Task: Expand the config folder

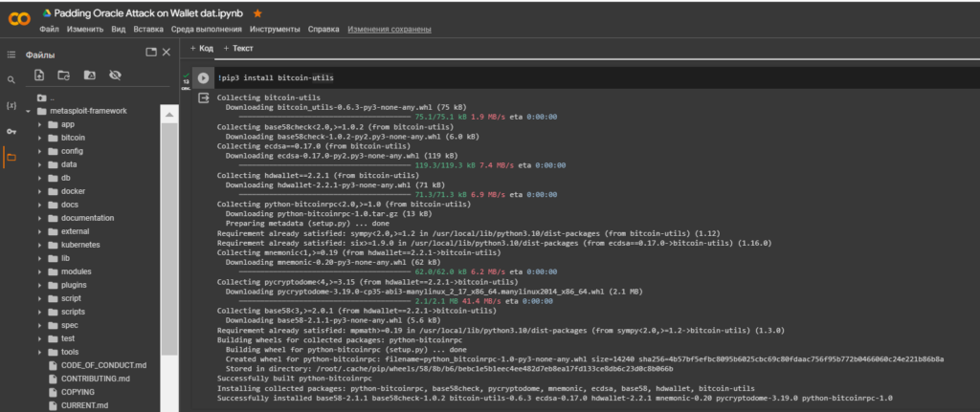Action: pyautogui.click(x=39, y=151)
